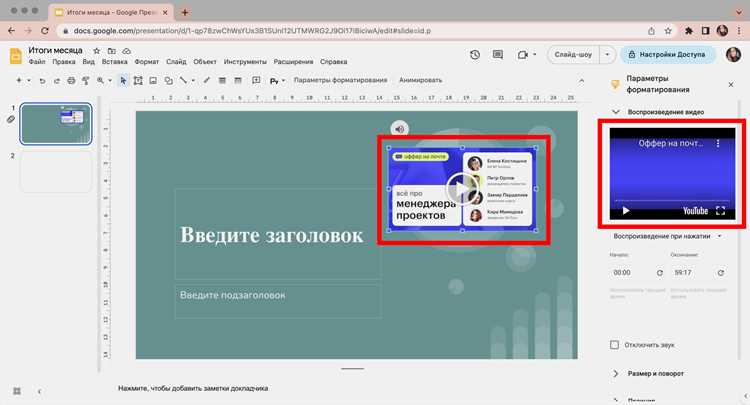
Task: Open the Chrome extensions puzzle icon
Action: click(689, 31)
